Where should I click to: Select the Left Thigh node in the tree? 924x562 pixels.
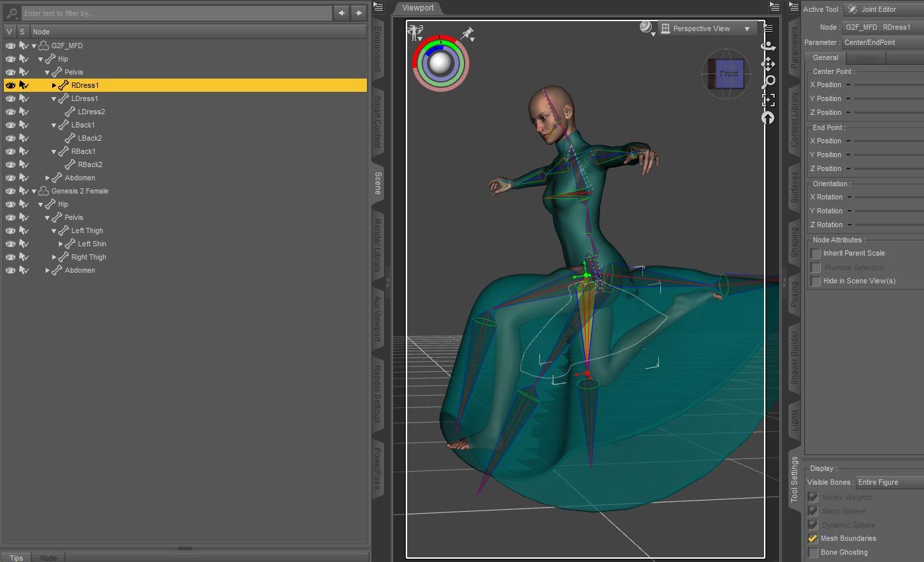(87, 230)
